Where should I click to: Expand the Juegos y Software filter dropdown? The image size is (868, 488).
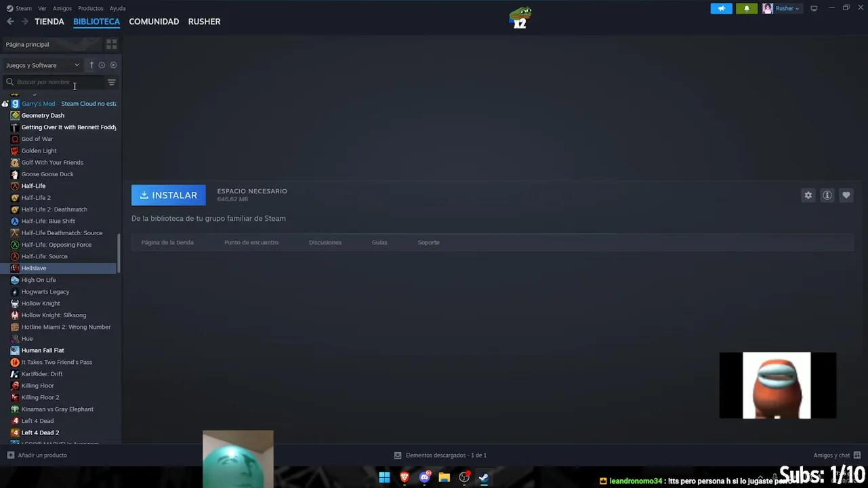pos(43,65)
